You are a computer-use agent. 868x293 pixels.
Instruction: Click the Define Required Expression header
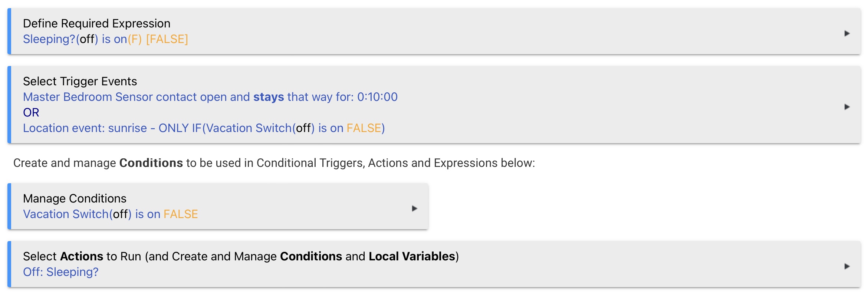click(97, 23)
